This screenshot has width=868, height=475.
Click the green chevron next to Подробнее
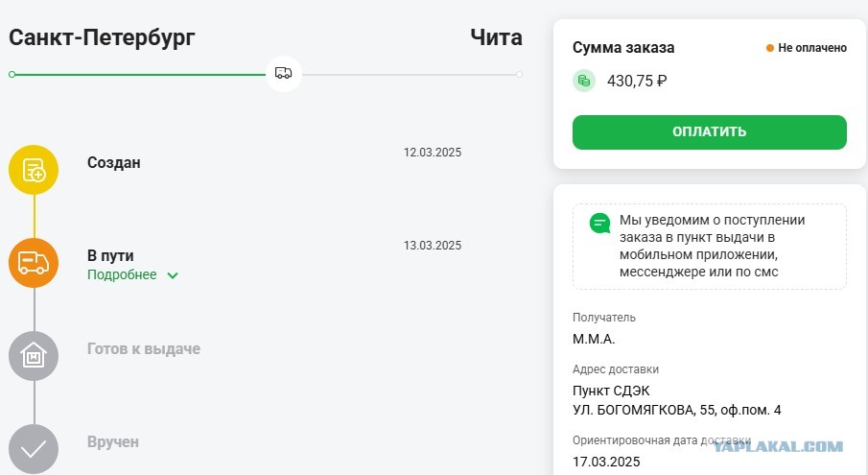(173, 275)
